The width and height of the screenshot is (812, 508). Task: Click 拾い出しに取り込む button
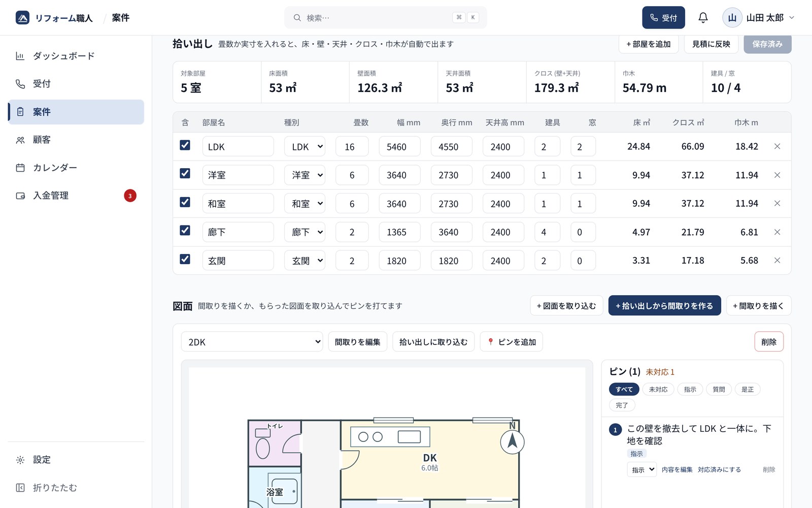coord(433,341)
